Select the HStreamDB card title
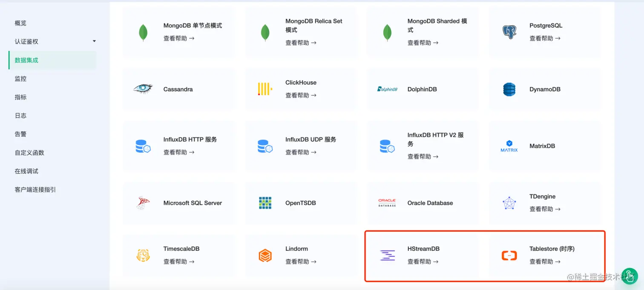Viewport: 644px width, 290px height. 423,249
